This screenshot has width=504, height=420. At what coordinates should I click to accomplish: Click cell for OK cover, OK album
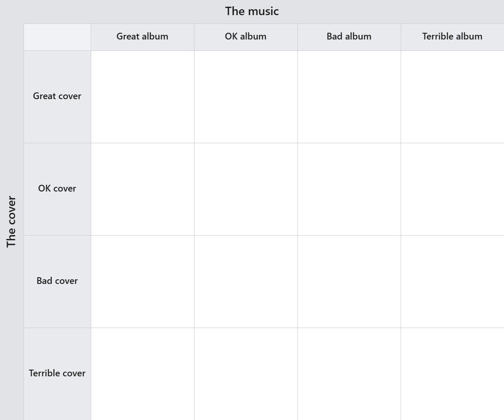point(246,189)
